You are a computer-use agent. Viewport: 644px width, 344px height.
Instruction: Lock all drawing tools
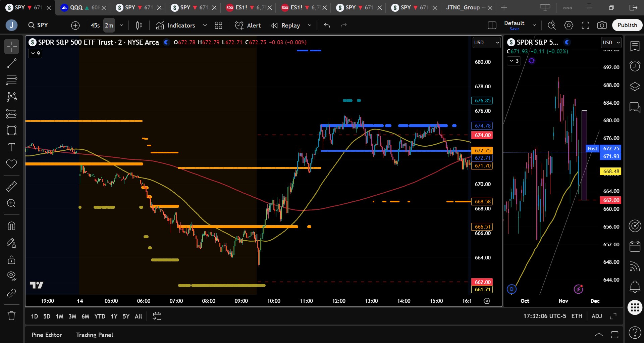point(11,260)
